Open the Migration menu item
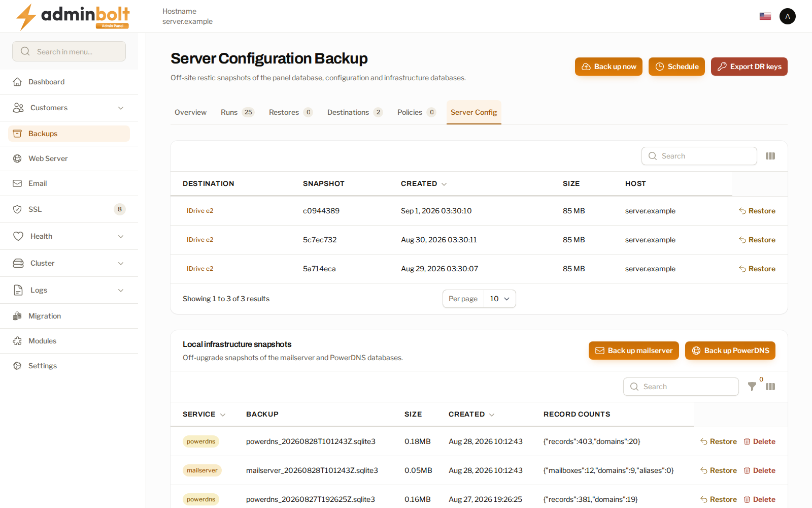This screenshot has width=812, height=508. pyautogui.click(x=69, y=316)
